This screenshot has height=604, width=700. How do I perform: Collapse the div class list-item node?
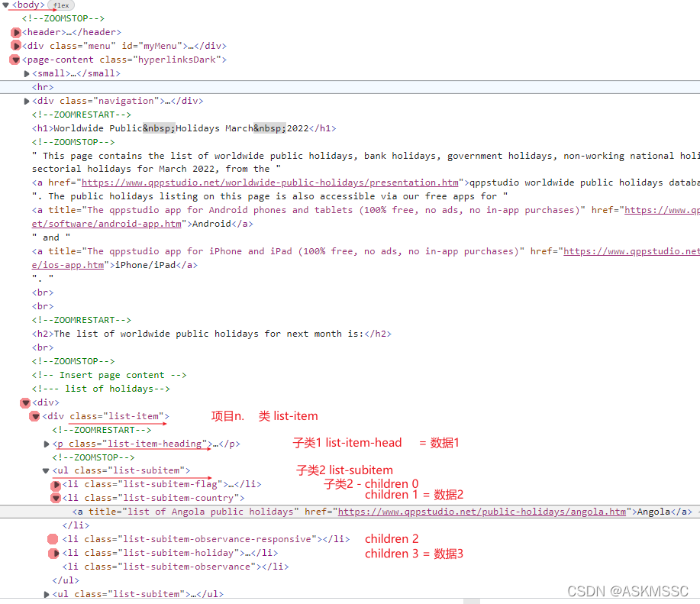[35, 416]
